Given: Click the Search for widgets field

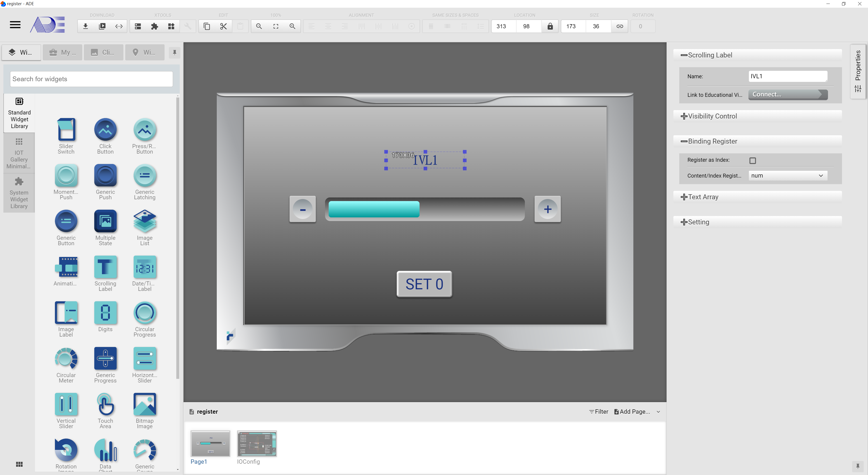Looking at the screenshot, I should (91, 79).
